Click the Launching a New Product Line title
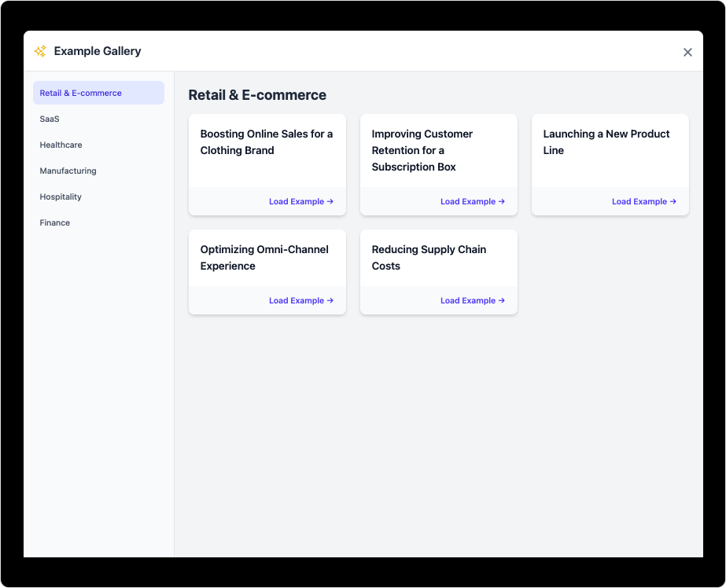This screenshot has height=588, width=726. (606, 142)
